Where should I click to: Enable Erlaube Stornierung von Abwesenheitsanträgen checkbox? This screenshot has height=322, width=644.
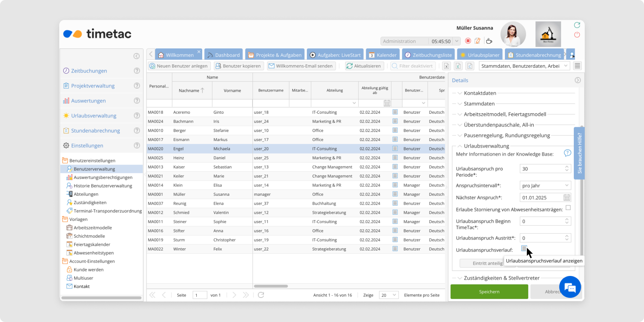pos(568,208)
